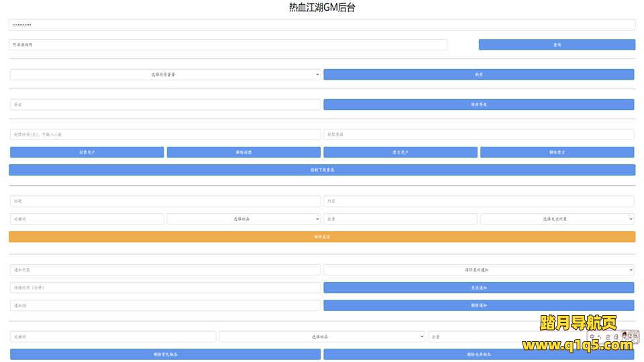Focus the 等级 level input field
Screen dimensions: 644x362
[x=165, y=105]
